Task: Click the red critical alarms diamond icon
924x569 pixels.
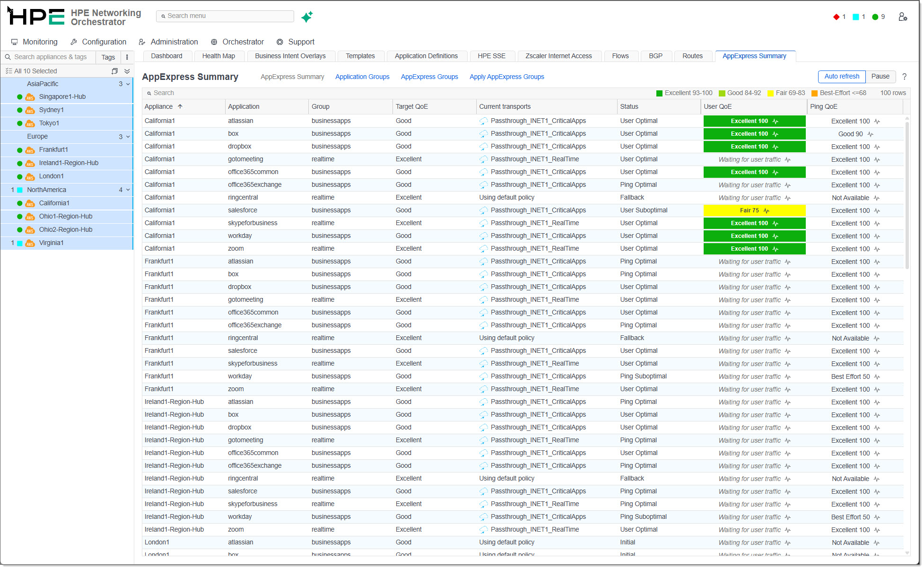Action: pyautogui.click(x=836, y=17)
